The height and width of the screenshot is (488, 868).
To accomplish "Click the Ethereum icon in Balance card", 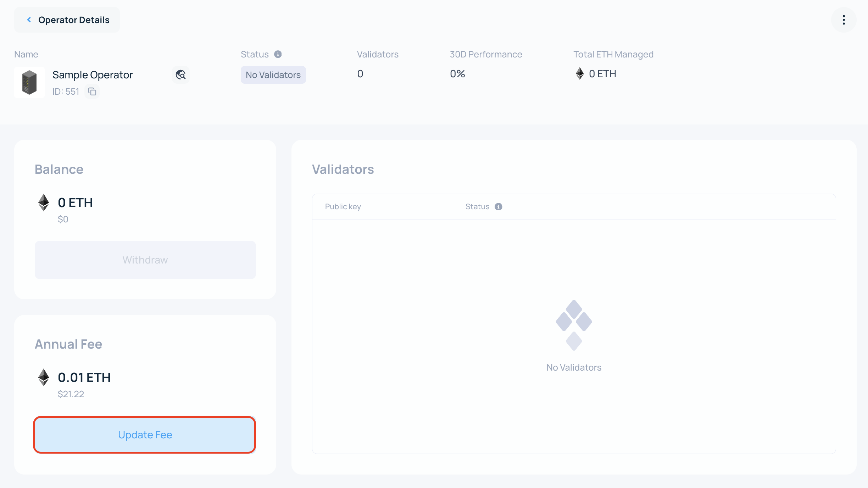I will point(44,203).
